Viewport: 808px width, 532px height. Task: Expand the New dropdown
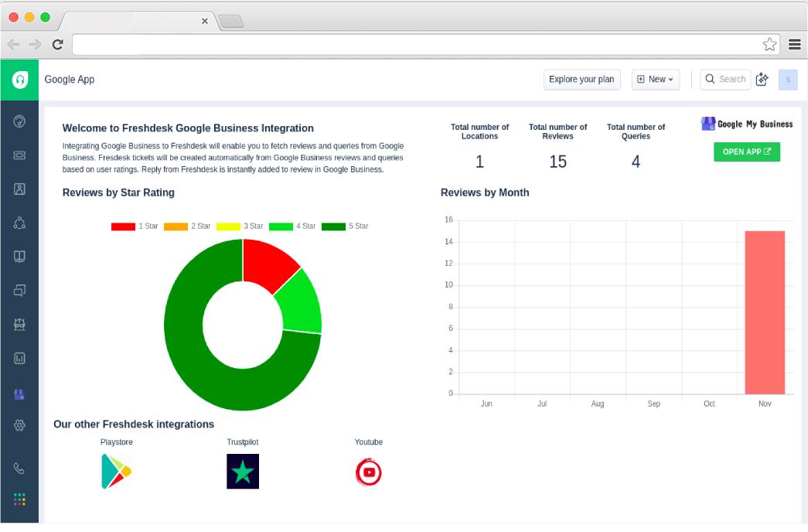coord(656,80)
